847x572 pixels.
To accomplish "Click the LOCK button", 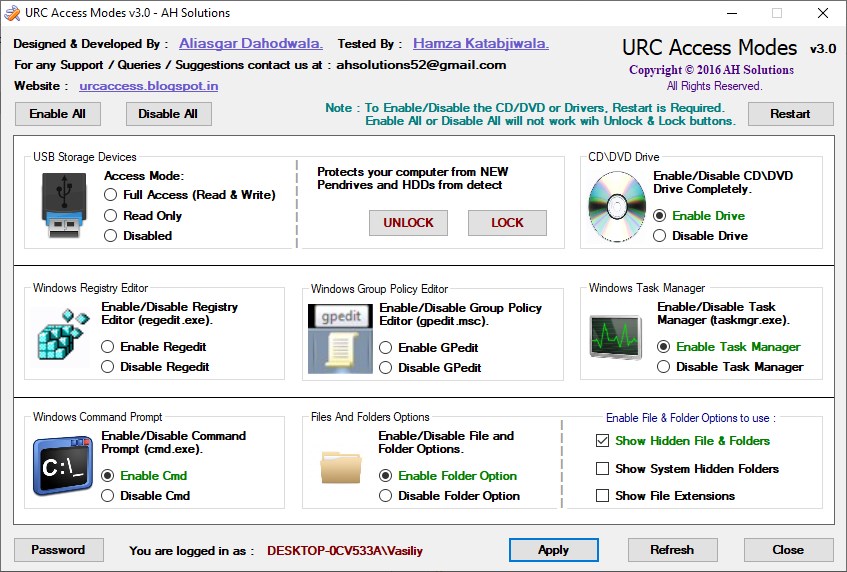I will (507, 223).
